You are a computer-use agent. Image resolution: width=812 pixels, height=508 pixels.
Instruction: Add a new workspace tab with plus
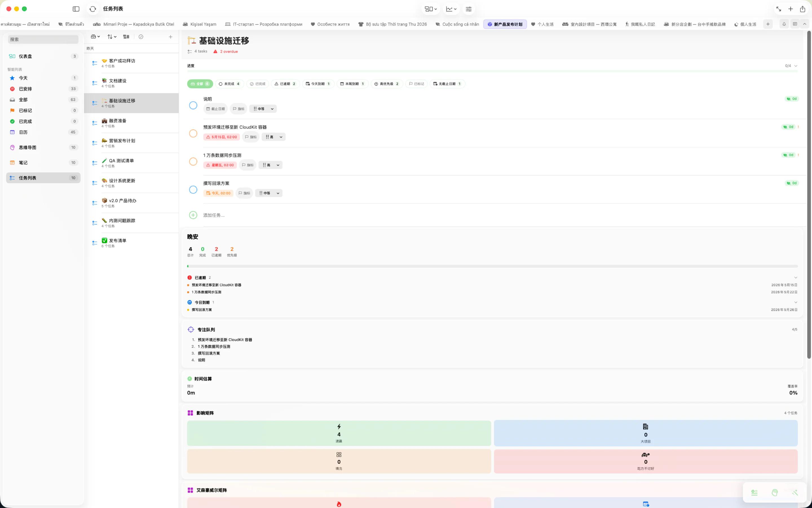pos(768,24)
